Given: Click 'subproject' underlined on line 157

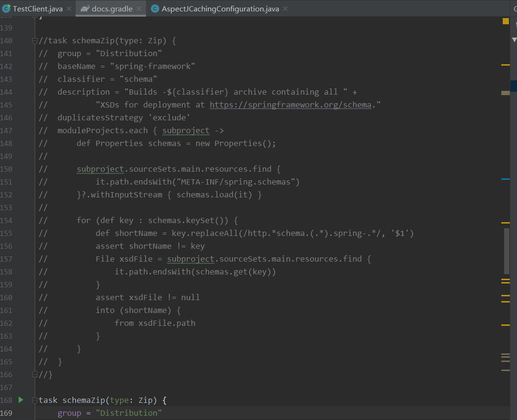Looking at the screenshot, I should coord(191,259).
